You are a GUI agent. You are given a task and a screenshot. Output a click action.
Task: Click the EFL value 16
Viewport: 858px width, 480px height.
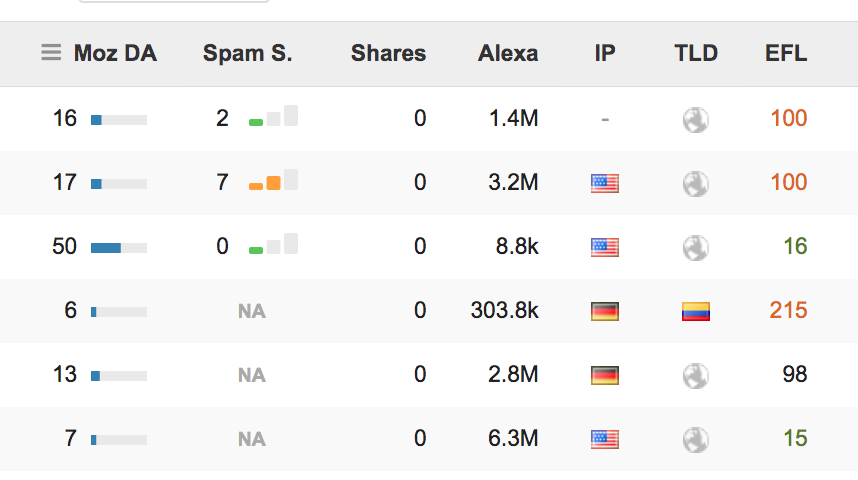[x=795, y=246]
